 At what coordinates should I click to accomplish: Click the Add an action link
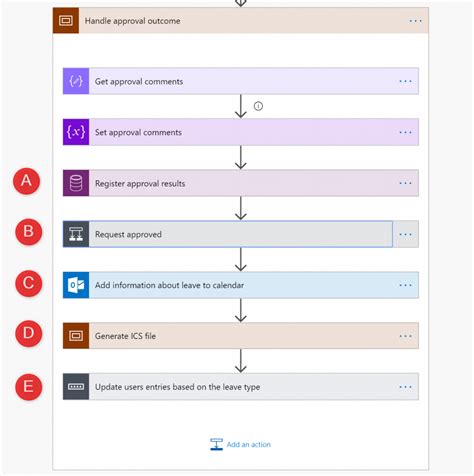coord(240,444)
